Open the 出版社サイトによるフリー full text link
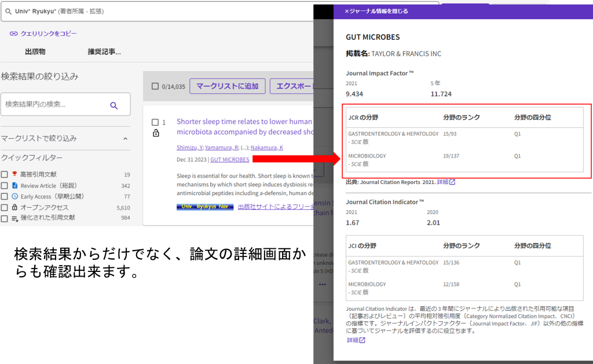This screenshot has width=593, height=364. click(x=276, y=207)
